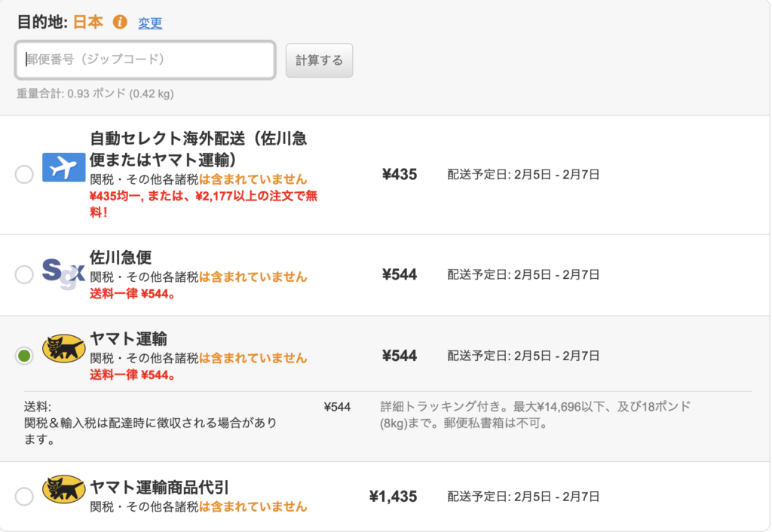
Task: Select the green ヤマト運輸 radio button
Action: coord(24,356)
